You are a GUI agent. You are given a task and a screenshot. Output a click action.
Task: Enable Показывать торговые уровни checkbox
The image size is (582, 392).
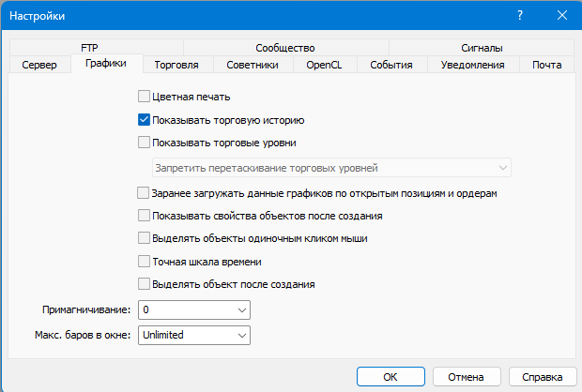click(x=144, y=143)
